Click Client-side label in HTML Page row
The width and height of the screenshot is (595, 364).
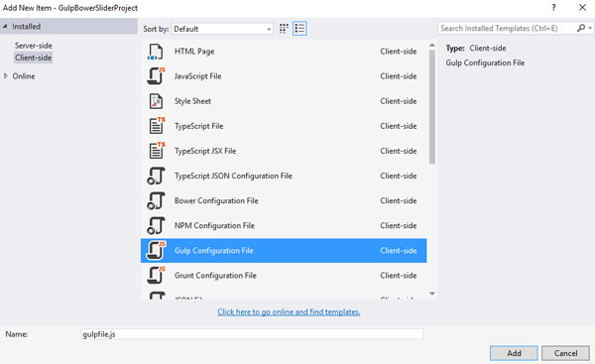399,52
